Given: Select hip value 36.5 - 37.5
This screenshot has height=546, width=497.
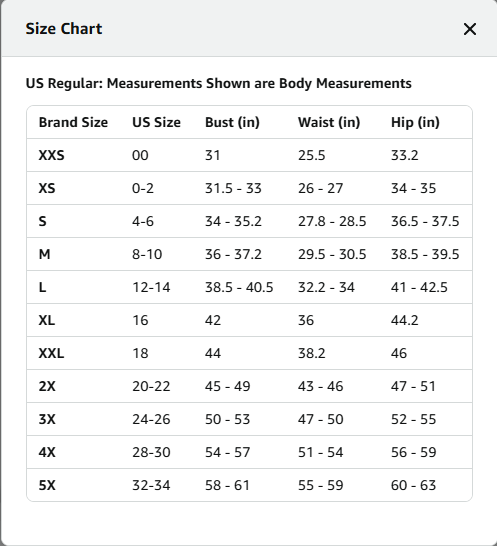Looking at the screenshot, I should pos(425,221).
